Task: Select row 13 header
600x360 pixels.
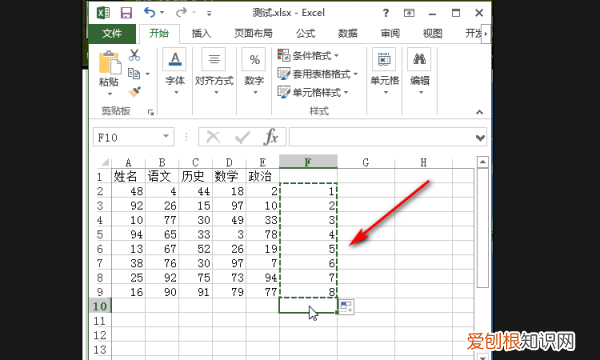Action: pos(100,349)
